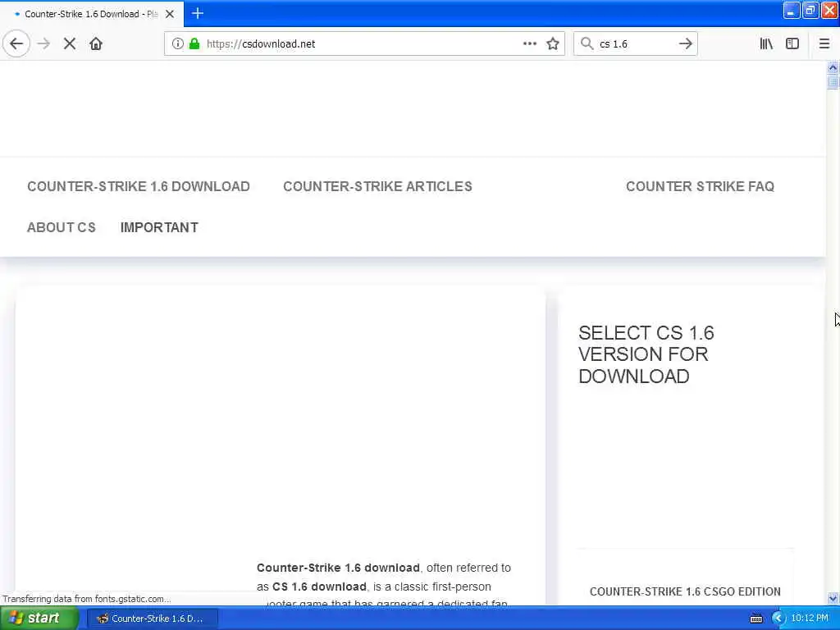Screen dimensions: 840x630
Task: Open page actions three-dot menu
Action: point(530,44)
